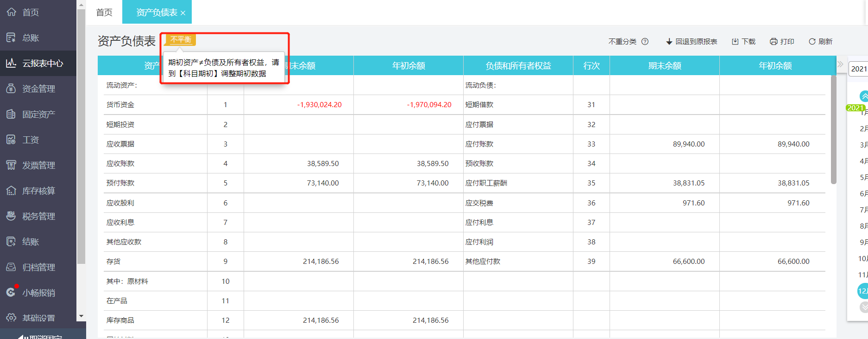Close the 资产负债表 tab

(183, 13)
